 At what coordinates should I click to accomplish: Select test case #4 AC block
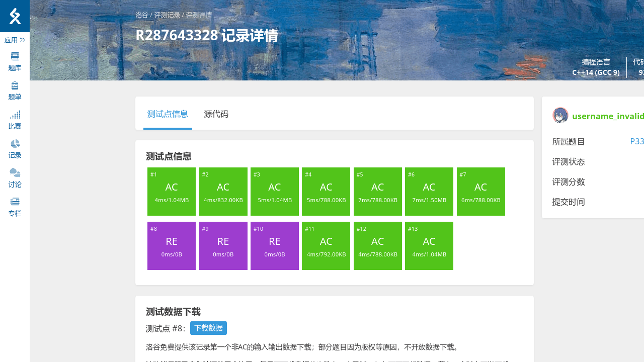[x=326, y=192]
